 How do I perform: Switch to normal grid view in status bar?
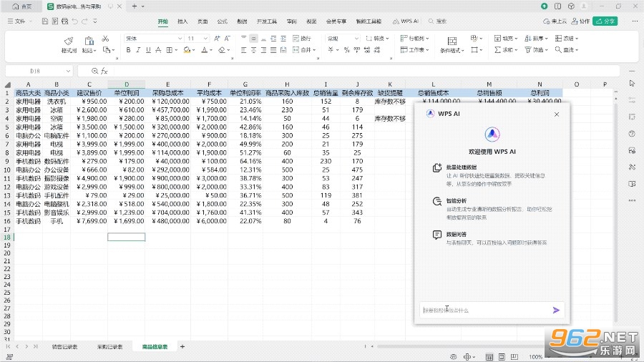click(489, 357)
